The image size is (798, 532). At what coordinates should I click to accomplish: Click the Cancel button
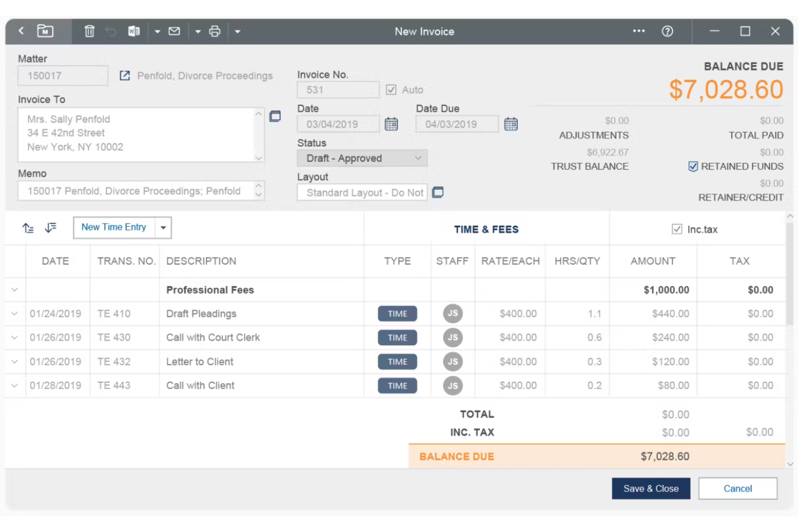738,488
